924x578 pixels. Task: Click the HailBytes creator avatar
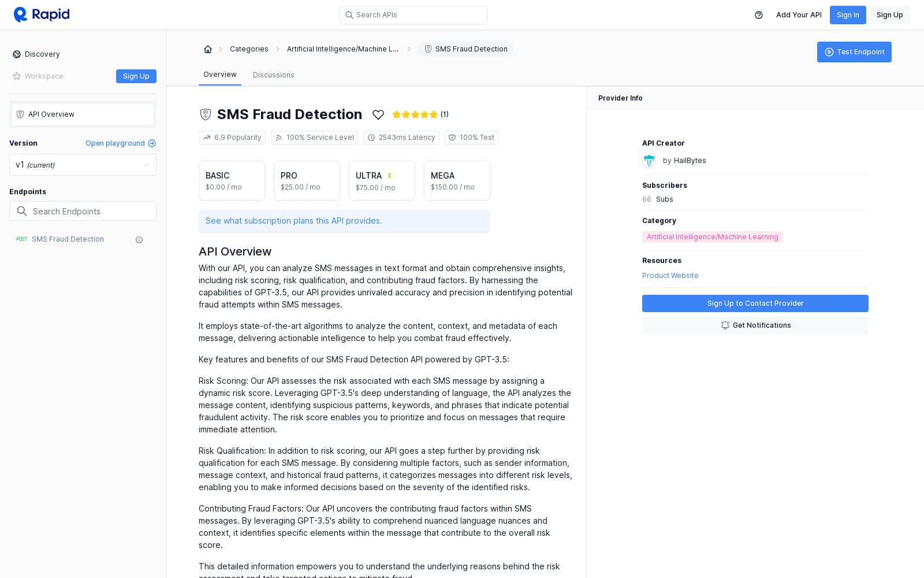click(649, 161)
